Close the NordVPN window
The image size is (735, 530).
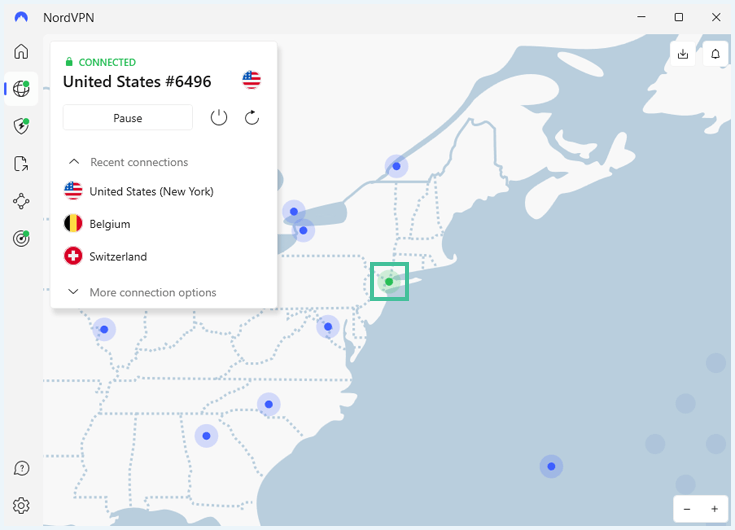point(716,17)
